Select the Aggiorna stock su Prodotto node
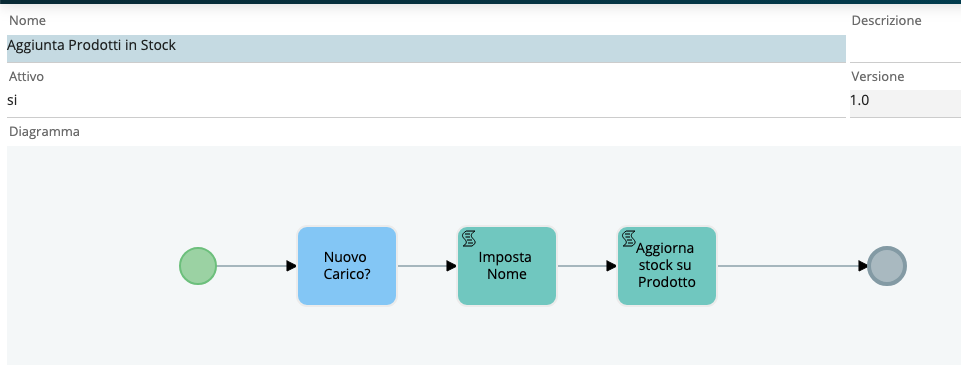961x365 pixels. coord(667,266)
